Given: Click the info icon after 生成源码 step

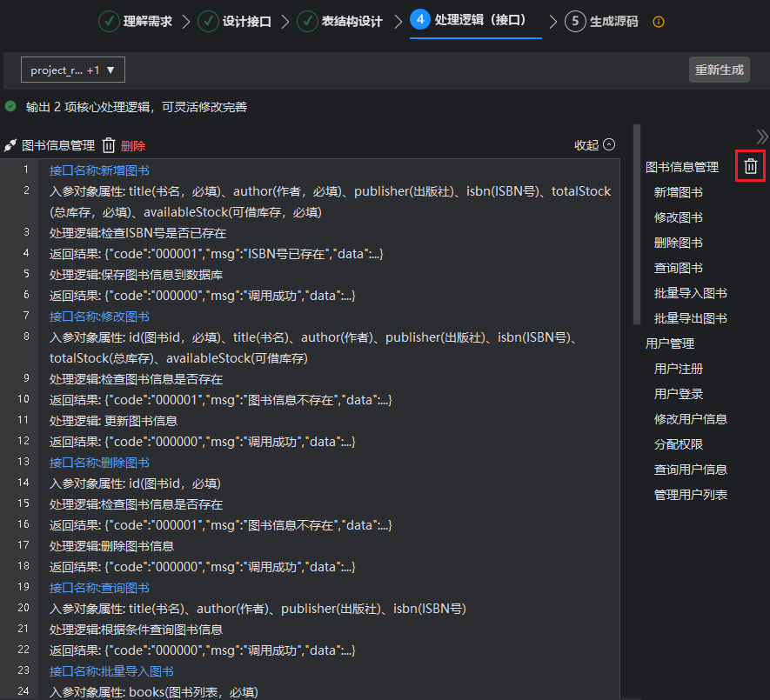Looking at the screenshot, I should (659, 22).
